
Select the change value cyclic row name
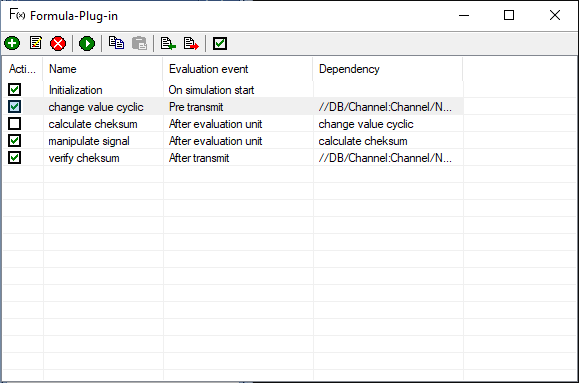tap(96, 107)
